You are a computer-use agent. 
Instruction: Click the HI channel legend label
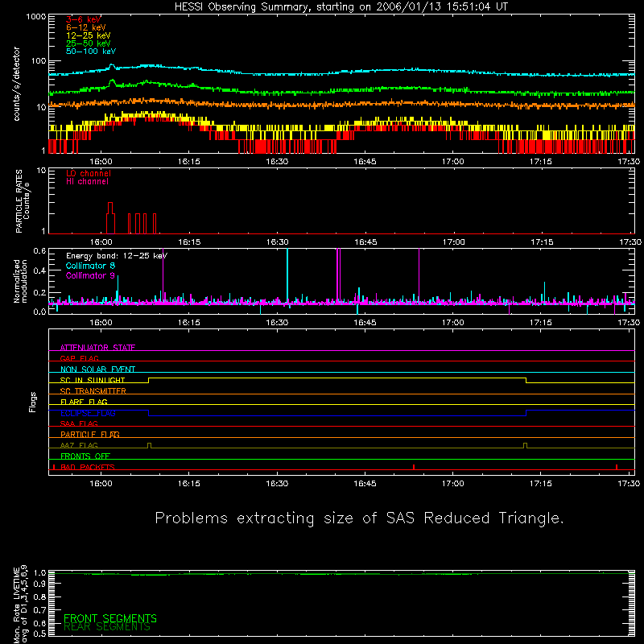tap(87, 182)
